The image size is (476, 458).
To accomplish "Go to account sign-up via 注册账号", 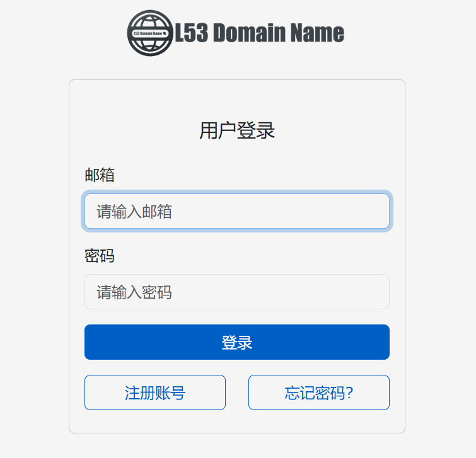I will (155, 392).
